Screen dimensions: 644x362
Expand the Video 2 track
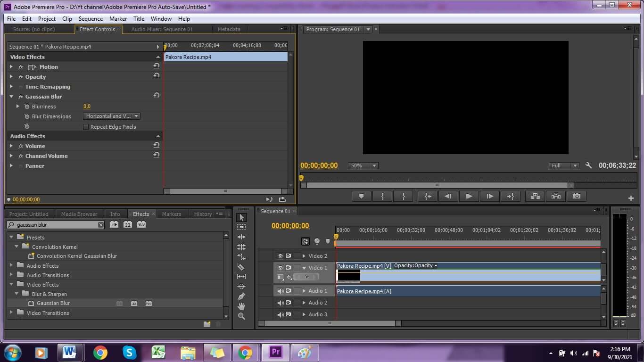point(304,256)
